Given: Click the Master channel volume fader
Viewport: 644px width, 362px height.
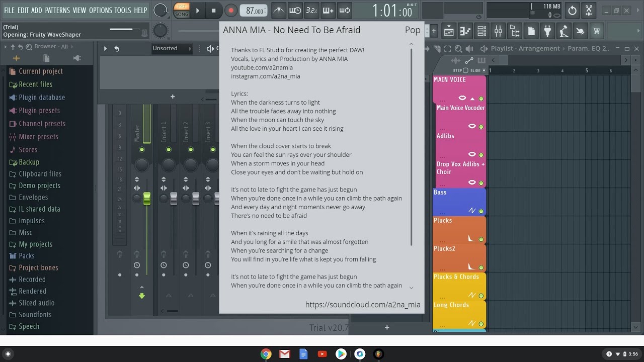Looking at the screenshot, I should click(x=147, y=198).
